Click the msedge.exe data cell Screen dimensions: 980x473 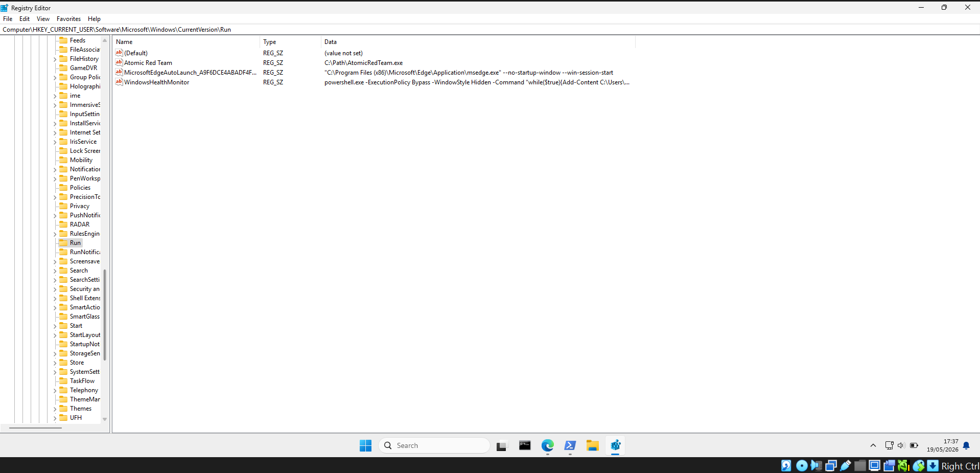[469, 73]
